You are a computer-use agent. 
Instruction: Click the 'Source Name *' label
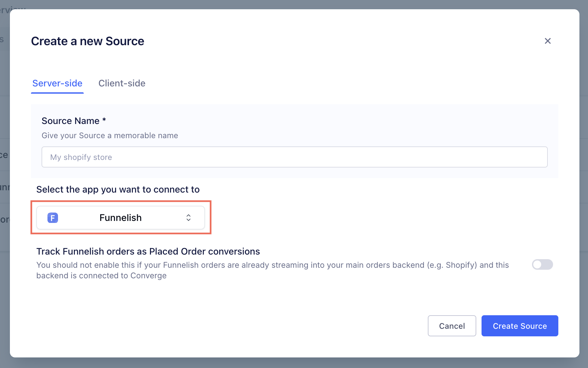pyautogui.click(x=74, y=121)
